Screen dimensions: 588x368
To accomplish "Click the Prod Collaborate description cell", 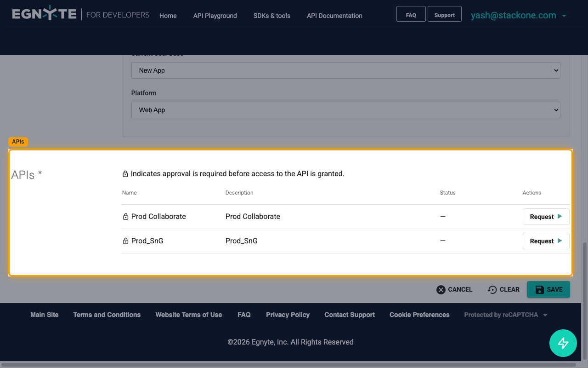I will tap(253, 217).
